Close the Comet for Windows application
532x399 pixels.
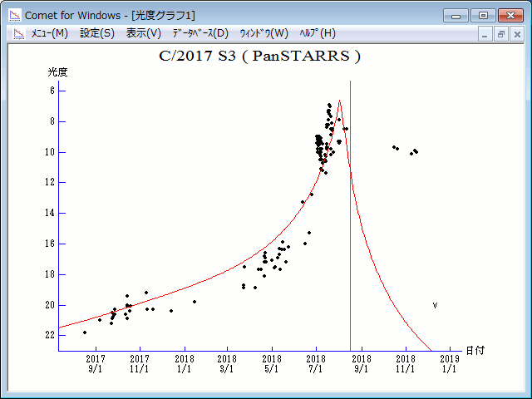pos(509,15)
